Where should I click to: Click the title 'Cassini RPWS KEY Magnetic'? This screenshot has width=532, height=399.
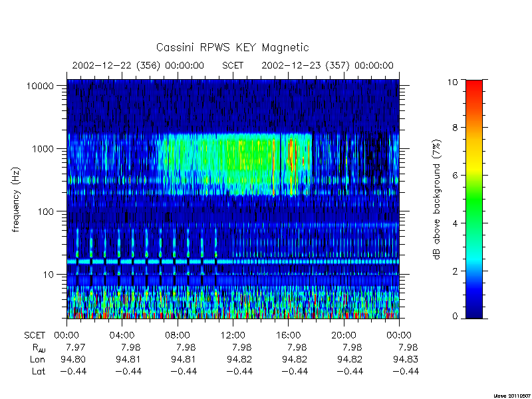232,47
